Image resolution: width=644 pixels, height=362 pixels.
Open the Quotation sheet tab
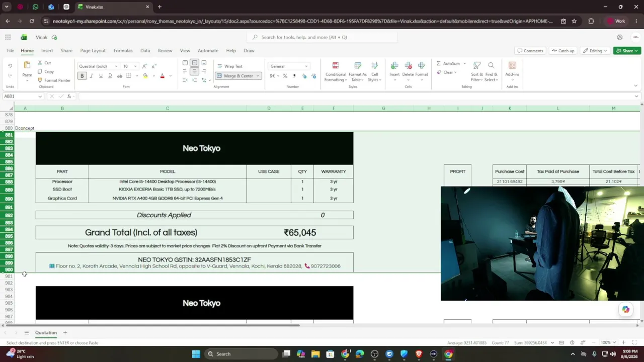[x=46, y=333]
